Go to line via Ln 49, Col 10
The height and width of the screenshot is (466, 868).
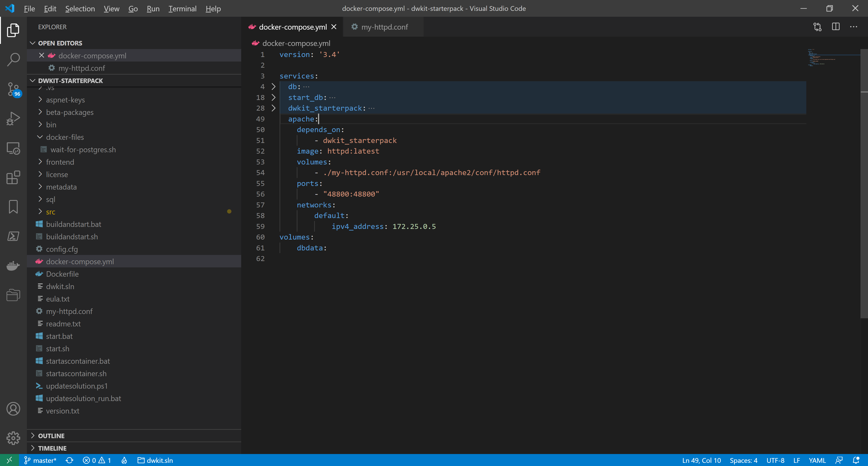click(x=701, y=460)
